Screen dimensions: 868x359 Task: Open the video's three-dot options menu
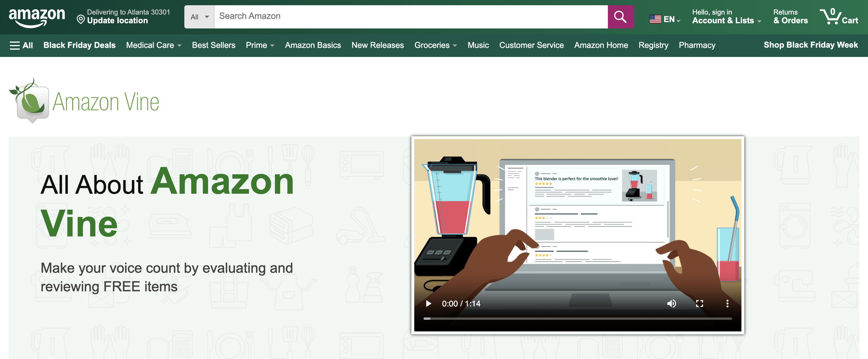(x=727, y=304)
